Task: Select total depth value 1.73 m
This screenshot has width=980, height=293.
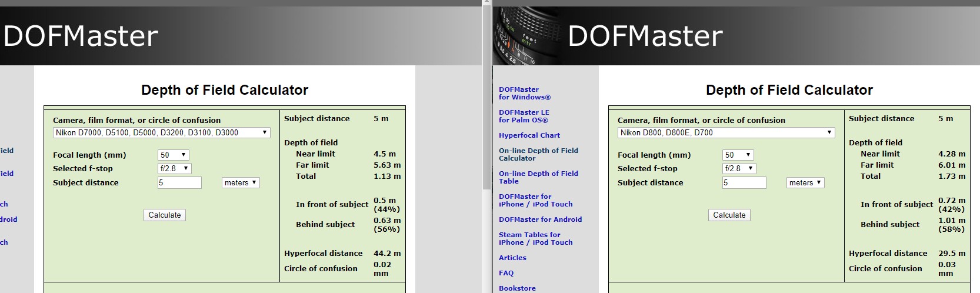Action: click(x=952, y=177)
